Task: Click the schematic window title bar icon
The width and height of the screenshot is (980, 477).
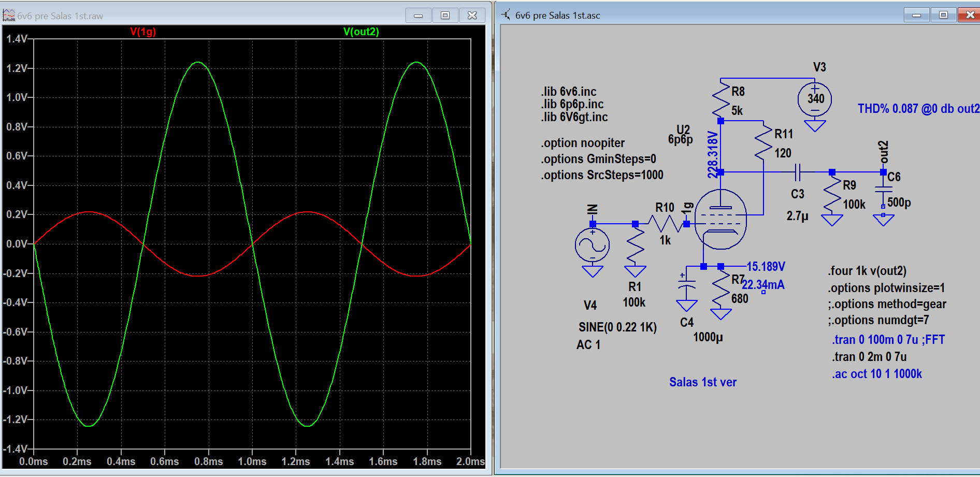Action: 506,15
